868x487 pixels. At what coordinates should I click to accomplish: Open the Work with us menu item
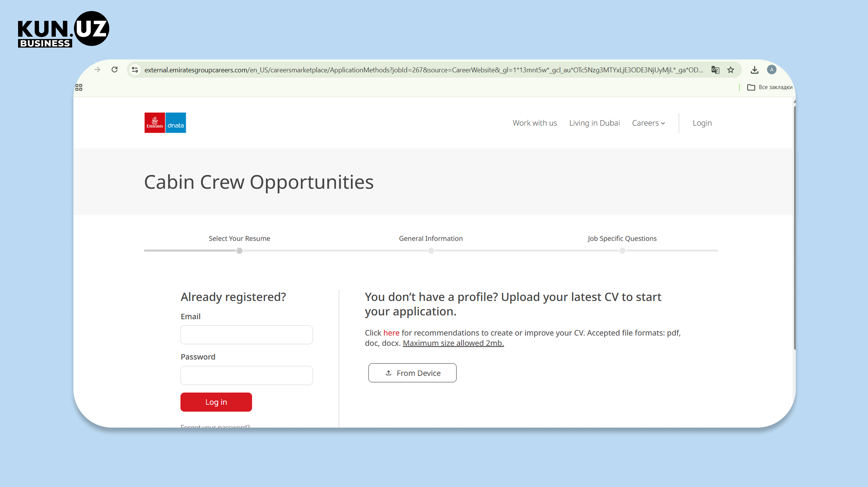click(x=535, y=123)
